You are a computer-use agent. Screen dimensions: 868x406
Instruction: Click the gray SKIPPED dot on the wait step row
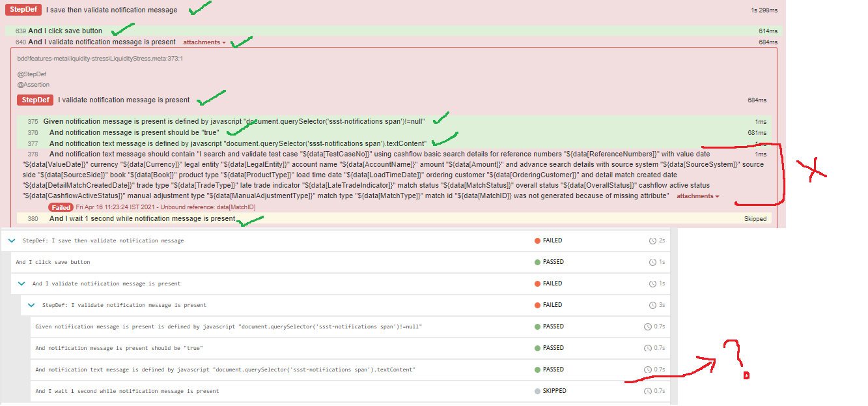click(x=539, y=391)
